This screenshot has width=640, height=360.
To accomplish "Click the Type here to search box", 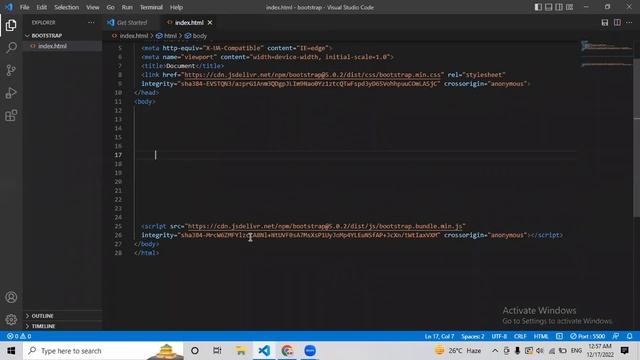I will [103, 351].
